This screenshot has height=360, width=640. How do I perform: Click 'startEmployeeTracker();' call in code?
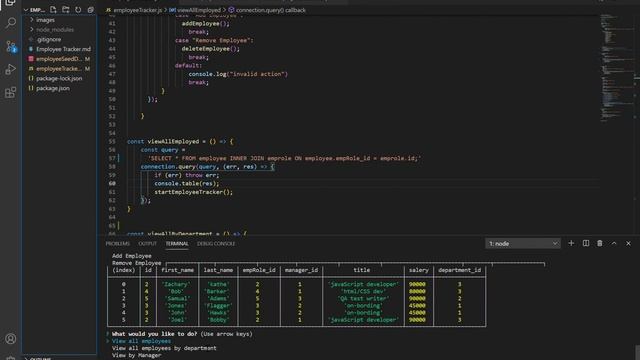[x=193, y=192]
